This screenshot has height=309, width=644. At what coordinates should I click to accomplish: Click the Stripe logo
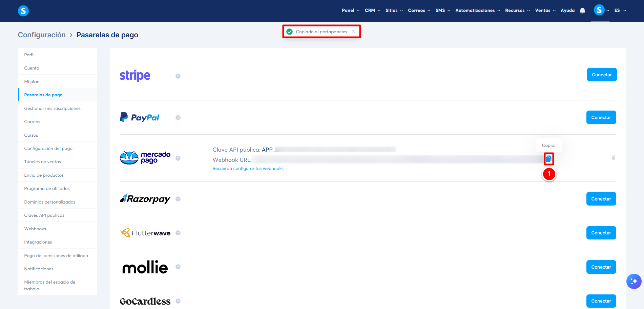click(135, 75)
